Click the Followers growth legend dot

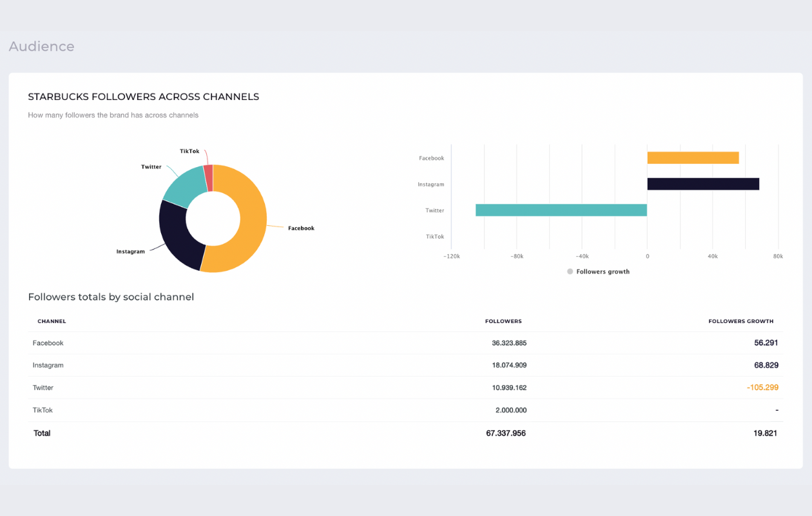tap(570, 272)
